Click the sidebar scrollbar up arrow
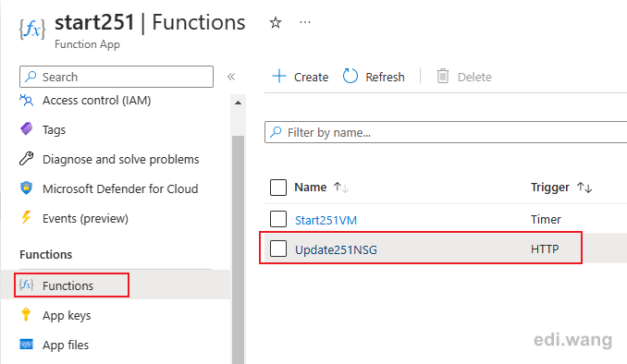The image size is (627, 364). coord(239,103)
